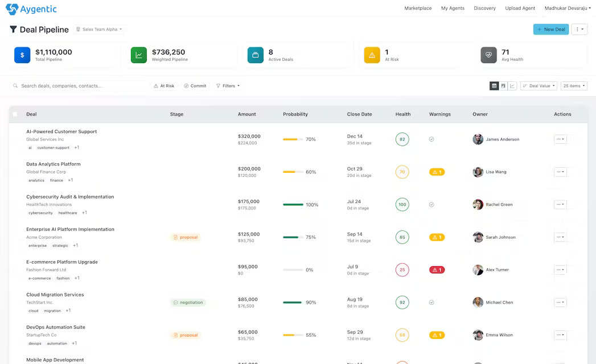Click James Anderson's avatar
The image size is (596, 364).
pos(478,139)
